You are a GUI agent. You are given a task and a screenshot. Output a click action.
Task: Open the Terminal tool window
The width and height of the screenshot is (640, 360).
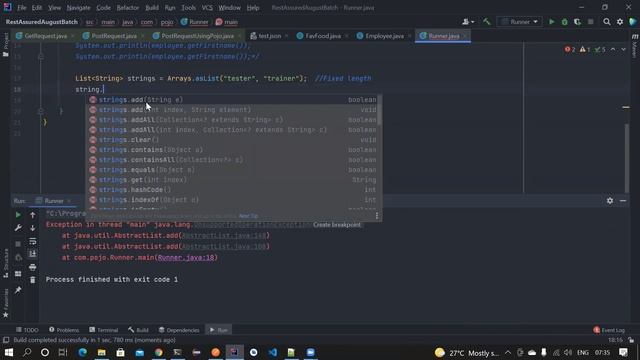pyautogui.click(x=104, y=330)
